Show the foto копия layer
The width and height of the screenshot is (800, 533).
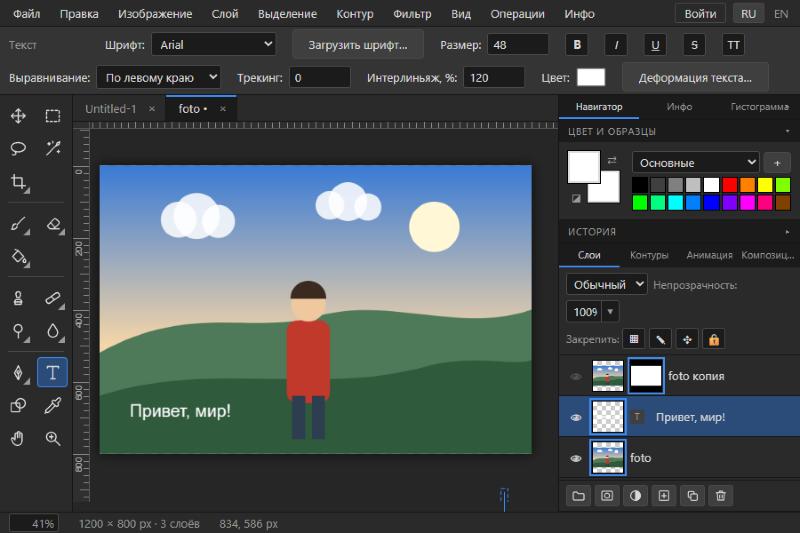(x=576, y=376)
